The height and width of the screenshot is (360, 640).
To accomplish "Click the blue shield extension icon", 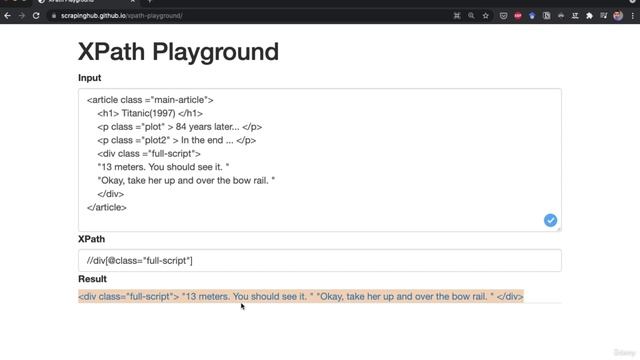I will tap(532, 16).
